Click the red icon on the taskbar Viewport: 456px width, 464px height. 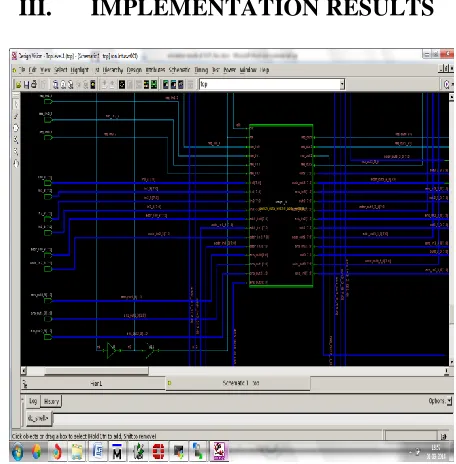point(158,452)
